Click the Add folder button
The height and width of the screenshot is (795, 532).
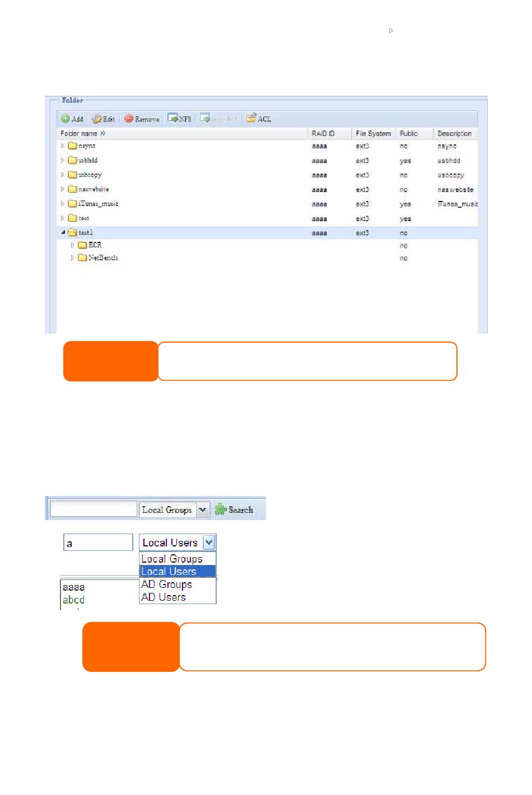pyautogui.click(x=72, y=119)
